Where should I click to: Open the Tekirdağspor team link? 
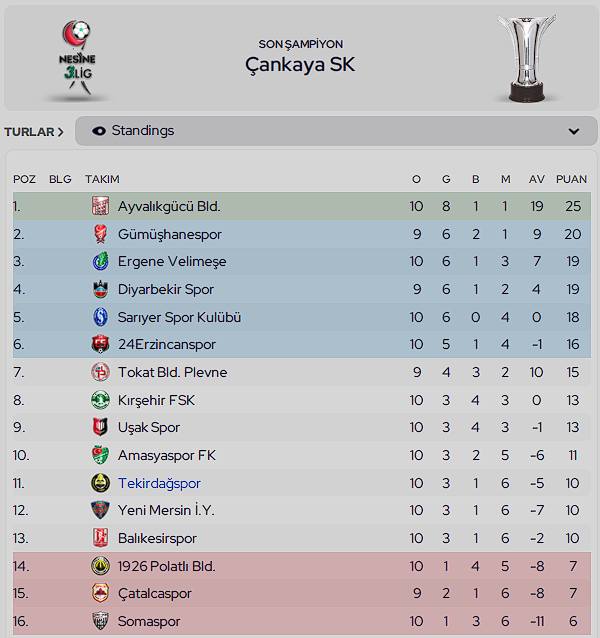(x=159, y=483)
